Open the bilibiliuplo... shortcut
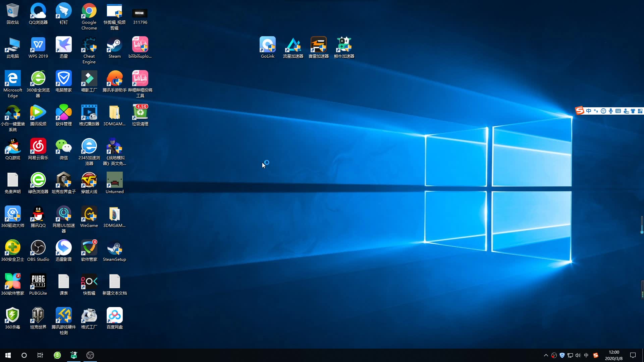Image resolution: width=644 pixels, height=362 pixels. click(140, 48)
